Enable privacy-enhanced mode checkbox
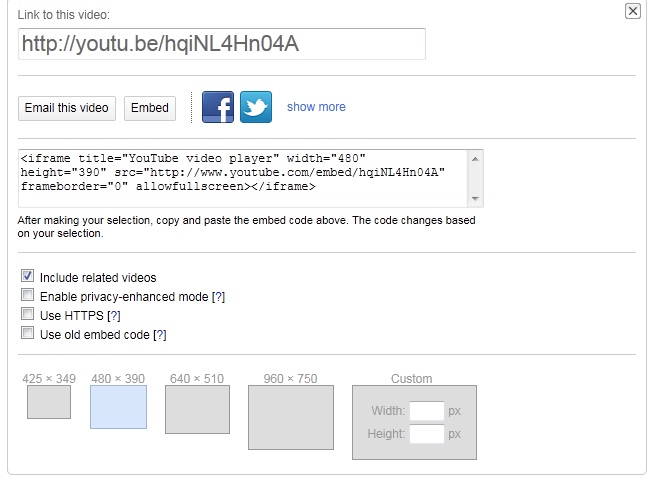The height and width of the screenshot is (483, 659). [28, 295]
